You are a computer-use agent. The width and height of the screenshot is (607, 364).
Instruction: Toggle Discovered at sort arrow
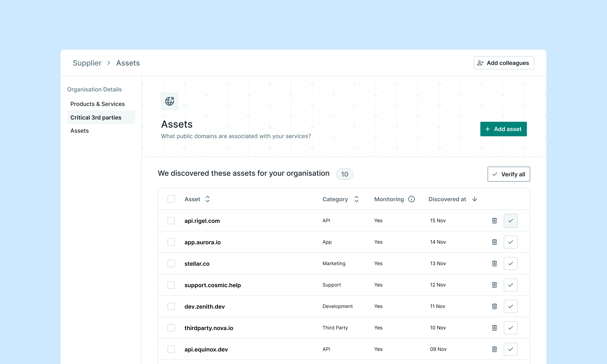click(474, 199)
